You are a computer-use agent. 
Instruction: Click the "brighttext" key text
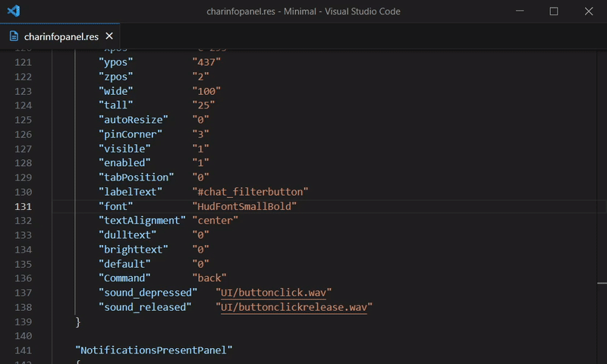(x=134, y=249)
